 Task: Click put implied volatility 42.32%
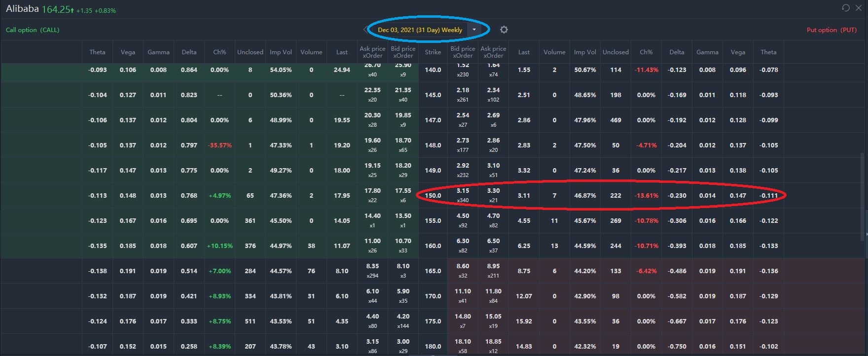coord(585,347)
